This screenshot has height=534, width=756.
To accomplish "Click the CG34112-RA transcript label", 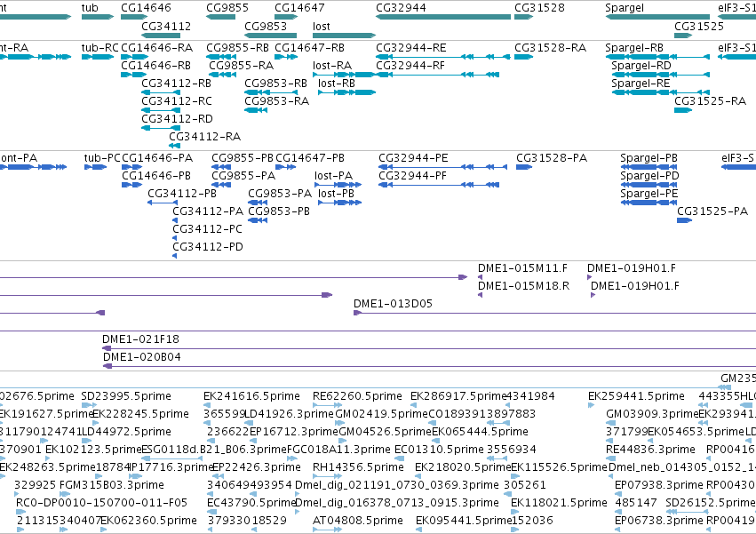I will (x=204, y=137).
